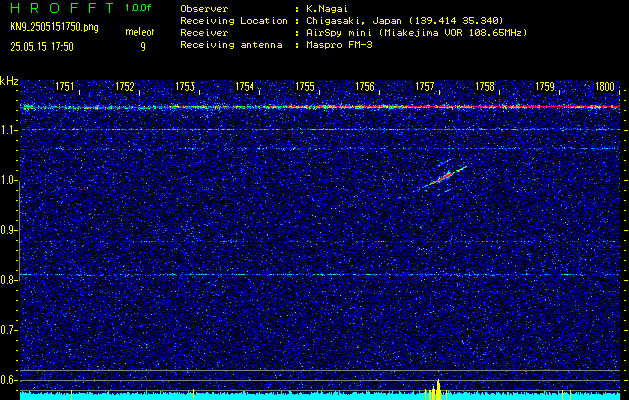This screenshot has height=400, width=629.
Task: Click the Observer field label
Action: pos(204,8)
